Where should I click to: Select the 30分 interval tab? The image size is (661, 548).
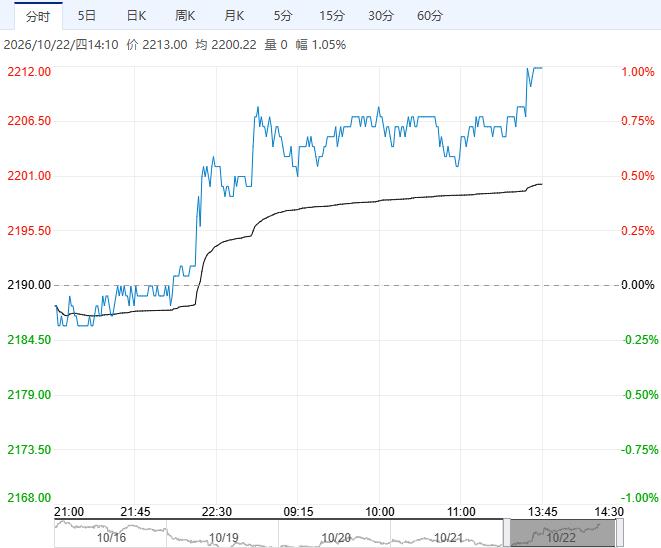381,16
